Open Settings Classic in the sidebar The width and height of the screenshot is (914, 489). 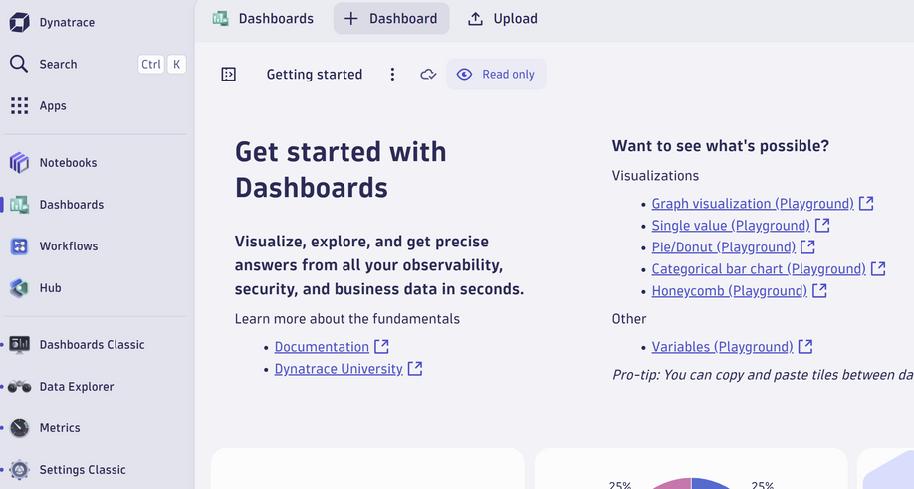tap(82, 470)
